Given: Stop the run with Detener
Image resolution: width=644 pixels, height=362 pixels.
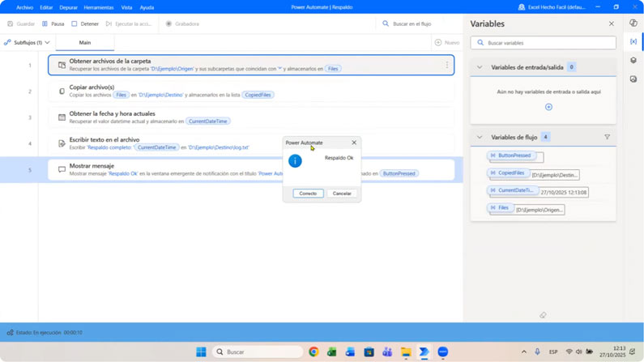Looking at the screenshot, I should 85,23.
